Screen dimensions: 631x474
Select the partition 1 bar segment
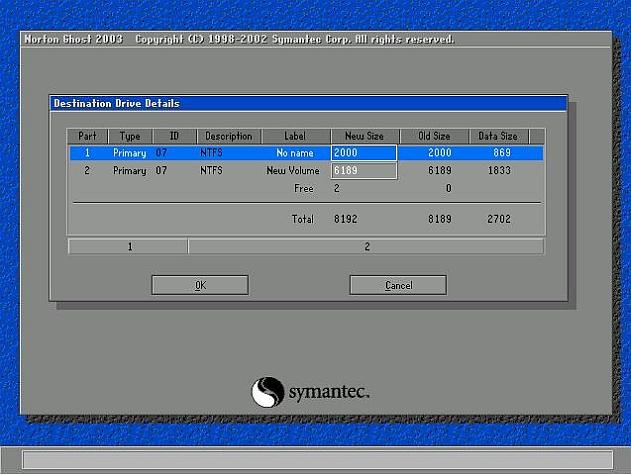[x=128, y=246]
